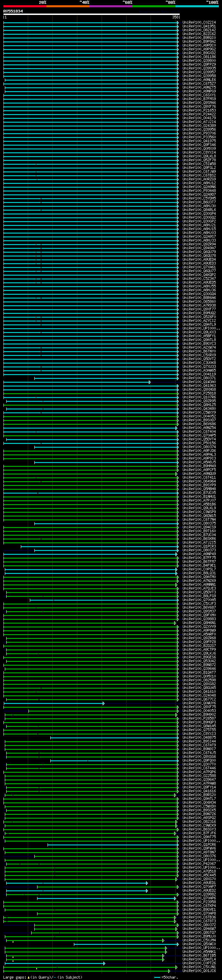
Task: Select the AV551834 query label
Action: pyautogui.click(x=13, y=11)
